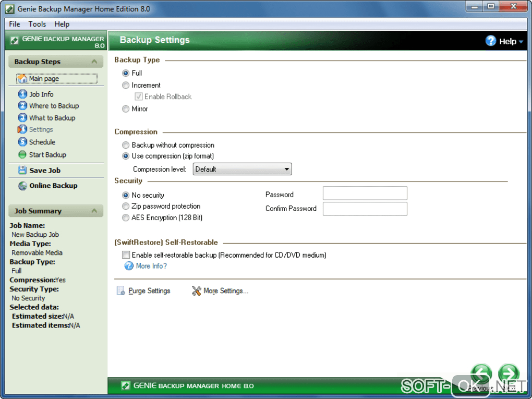
Task: Click the Where to Backup step 2 icon
Action: (x=22, y=105)
